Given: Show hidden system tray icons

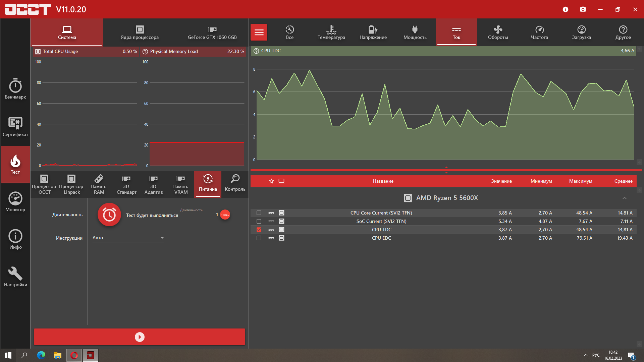Looking at the screenshot, I should point(586,355).
